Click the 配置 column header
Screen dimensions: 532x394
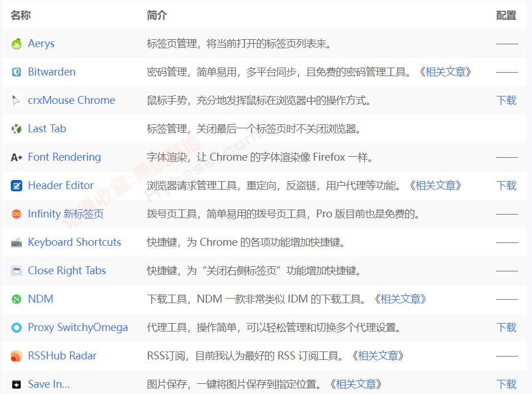506,15
